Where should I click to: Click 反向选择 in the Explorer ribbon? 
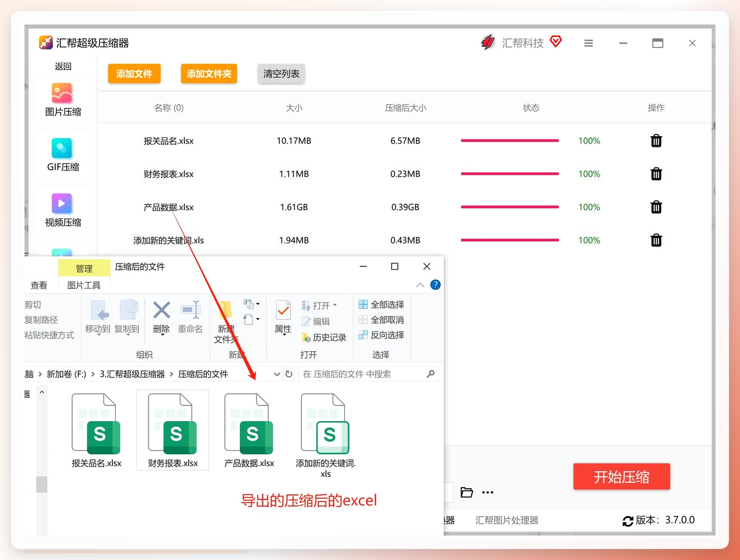point(382,335)
